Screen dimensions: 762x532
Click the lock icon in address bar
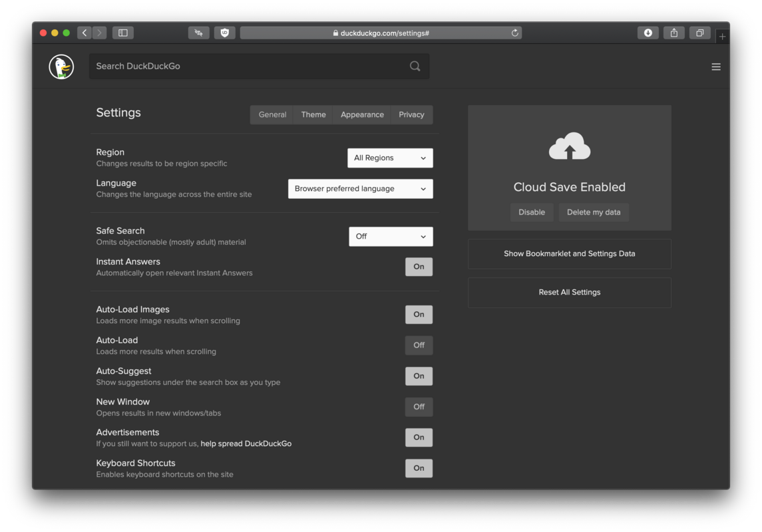click(x=335, y=33)
